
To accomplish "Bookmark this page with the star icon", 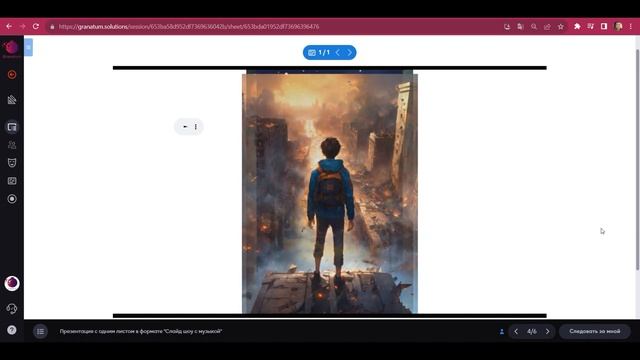I will click(x=561, y=27).
